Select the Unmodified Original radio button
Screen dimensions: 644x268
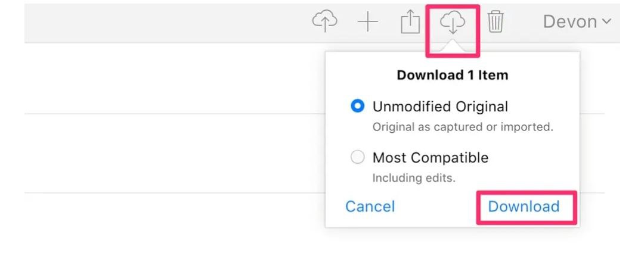[x=358, y=107]
